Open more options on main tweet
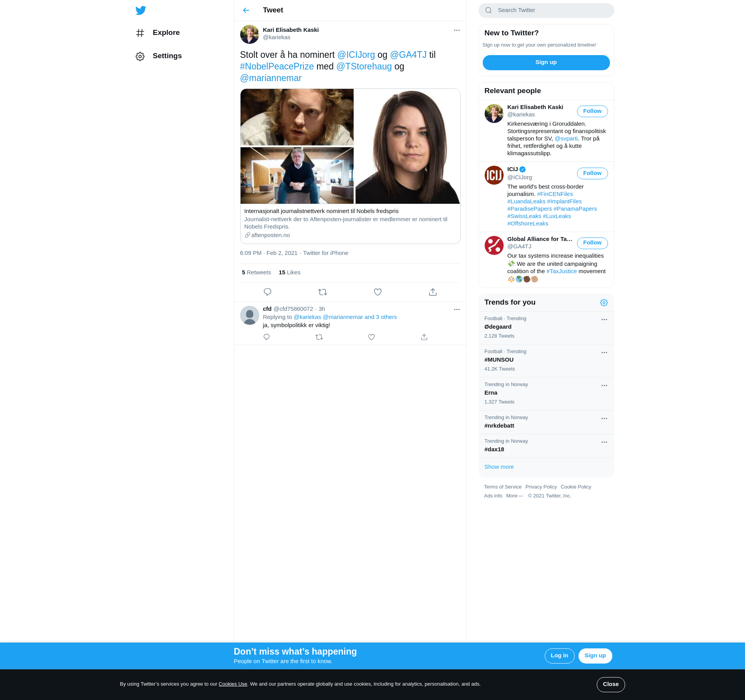The image size is (745, 700). (457, 30)
